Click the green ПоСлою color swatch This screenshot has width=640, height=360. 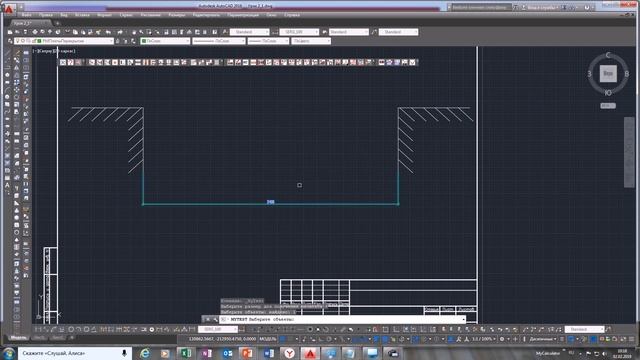click(x=144, y=41)
